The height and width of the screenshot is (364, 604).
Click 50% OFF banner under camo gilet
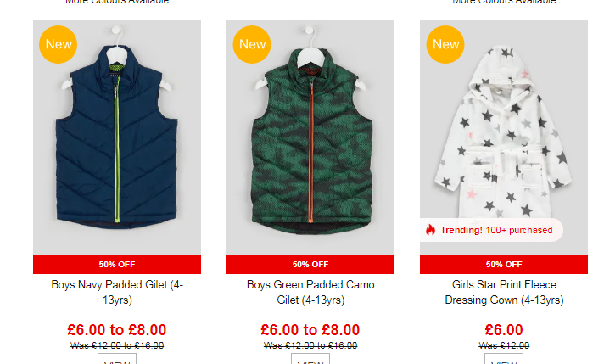click(x=310, y=264)
